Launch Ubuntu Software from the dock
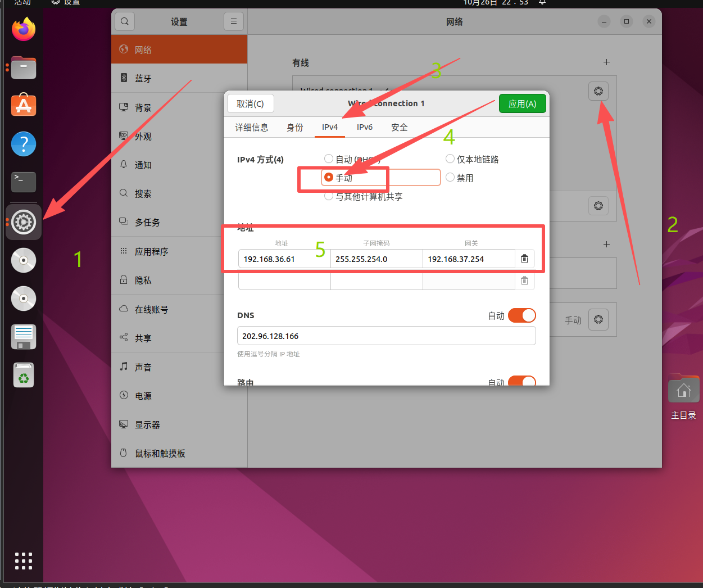703x588 pixels. tap(24, 105)
